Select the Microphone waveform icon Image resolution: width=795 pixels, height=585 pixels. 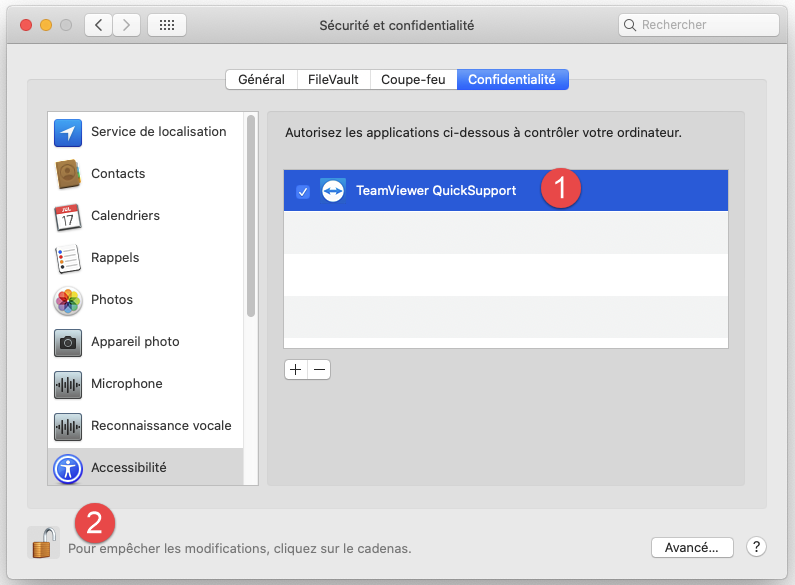coord(68,384)
